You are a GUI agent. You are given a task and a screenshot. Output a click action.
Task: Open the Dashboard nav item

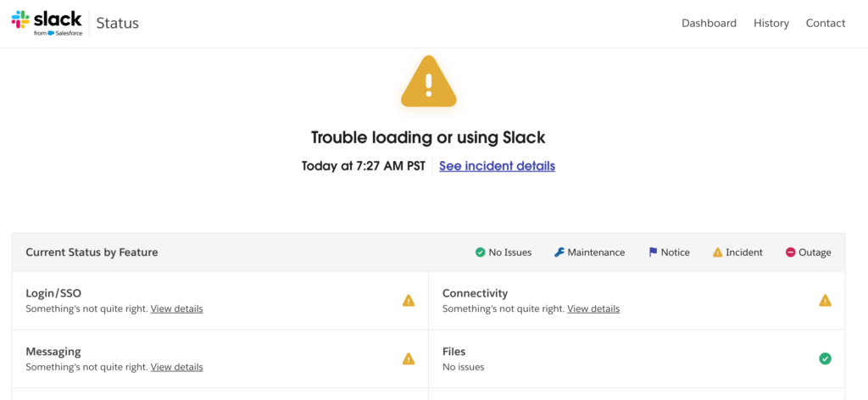[709, 23]
